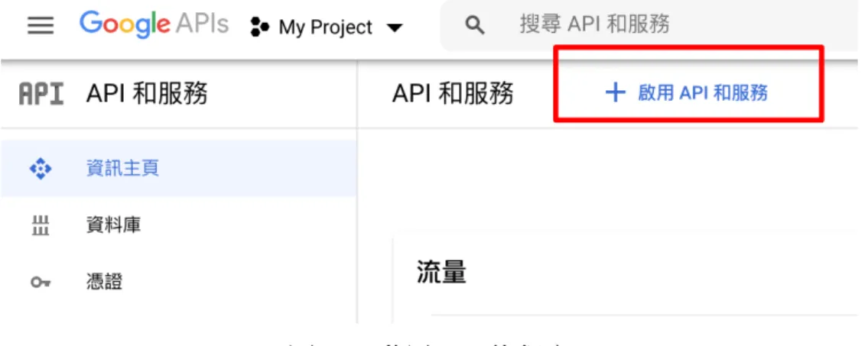Screen dimensions: 868x346
Task: Click the project hexagon dots icon
Action: coord(259,27)
